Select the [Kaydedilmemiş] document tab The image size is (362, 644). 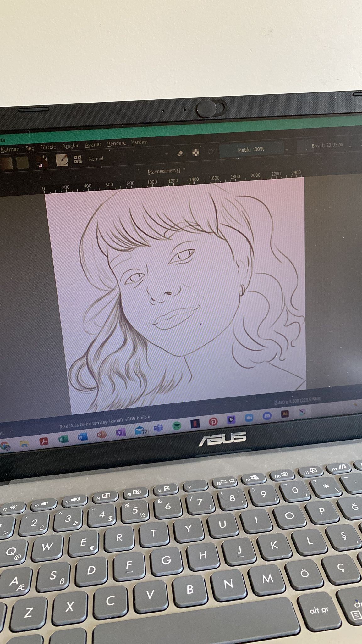pos(164,171)
